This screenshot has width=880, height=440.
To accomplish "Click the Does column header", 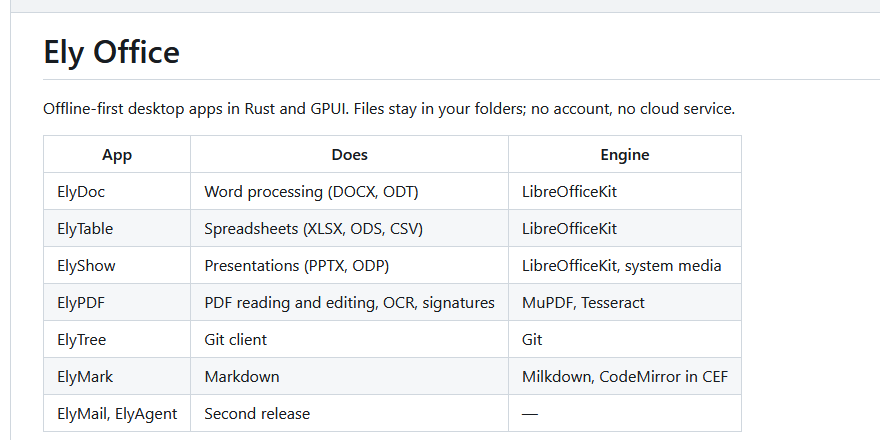I will 349,154.
